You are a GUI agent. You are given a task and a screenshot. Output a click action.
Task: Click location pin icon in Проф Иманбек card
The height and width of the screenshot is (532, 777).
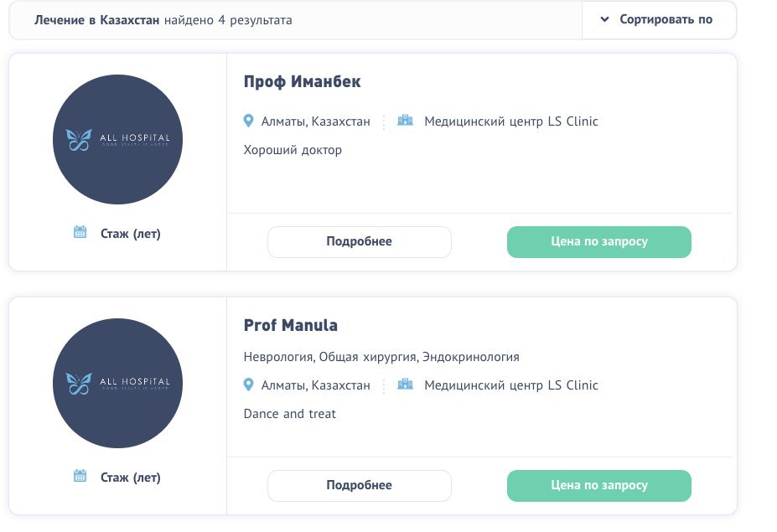pyautogui.click(x=249, y=121)
